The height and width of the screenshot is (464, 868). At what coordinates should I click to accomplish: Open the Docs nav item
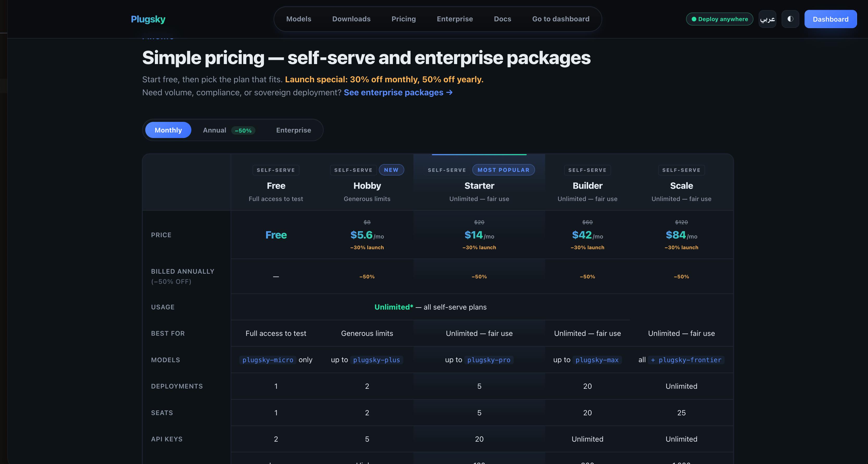click(x=502, y=19)
